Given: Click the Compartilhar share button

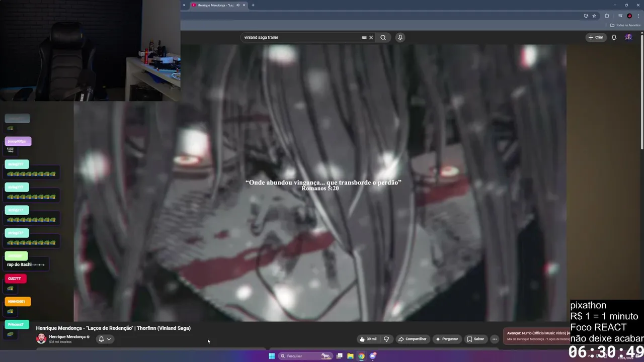Looking at the screenshot, I should click(x=413, y=339).
